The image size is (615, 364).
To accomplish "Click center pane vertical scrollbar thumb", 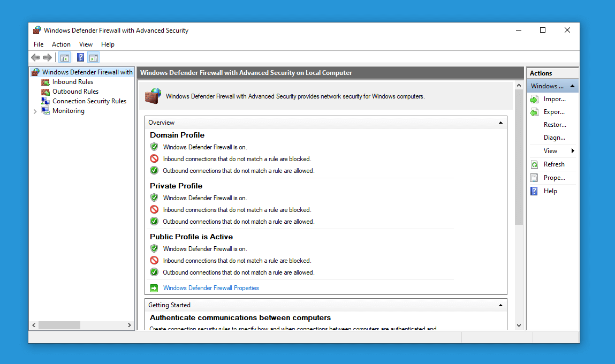I will click(x=519, y=157).
